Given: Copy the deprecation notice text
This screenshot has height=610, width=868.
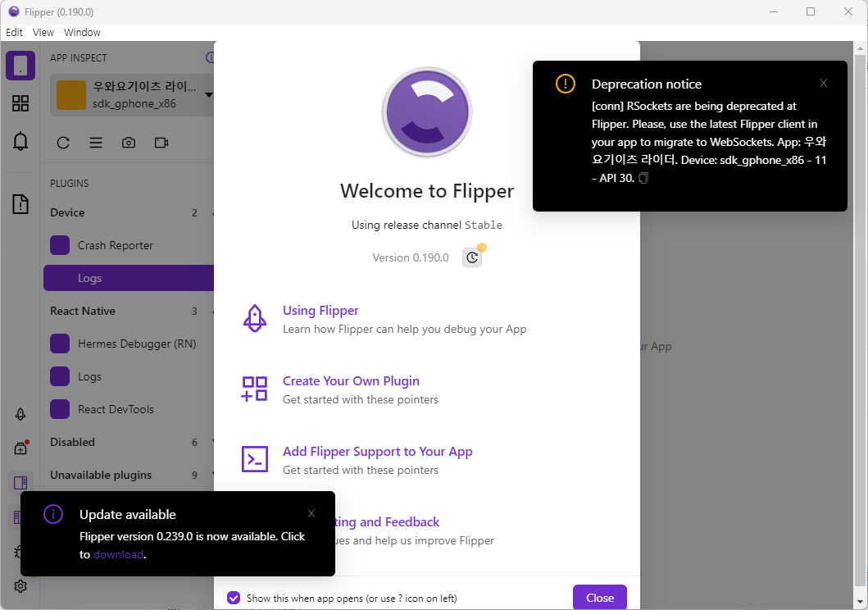Looking at the screenshot, I should [643, 178].
